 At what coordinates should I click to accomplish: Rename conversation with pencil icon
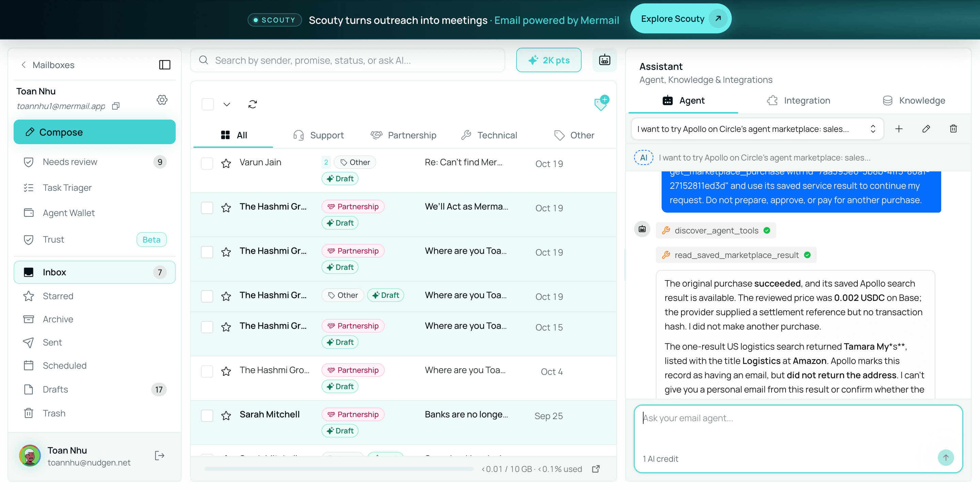tap(926, 129)
